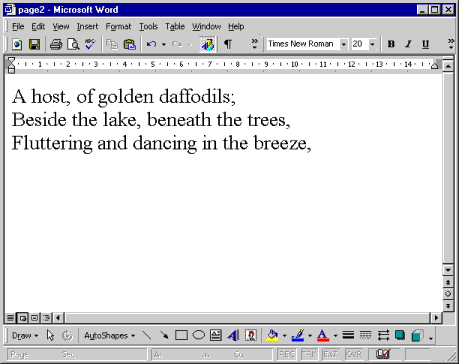
Task: Open the View menu
Action: tap(61, 26)
